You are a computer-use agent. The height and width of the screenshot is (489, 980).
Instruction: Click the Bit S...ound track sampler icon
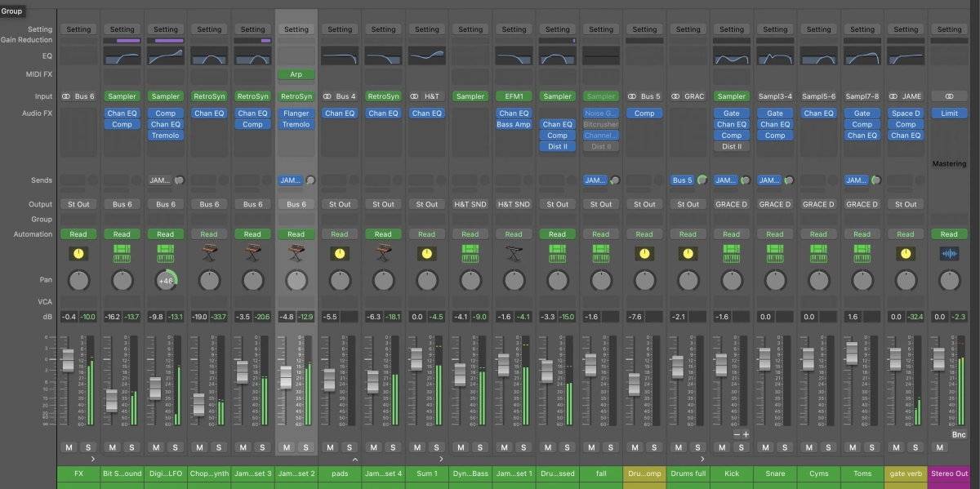122,255
